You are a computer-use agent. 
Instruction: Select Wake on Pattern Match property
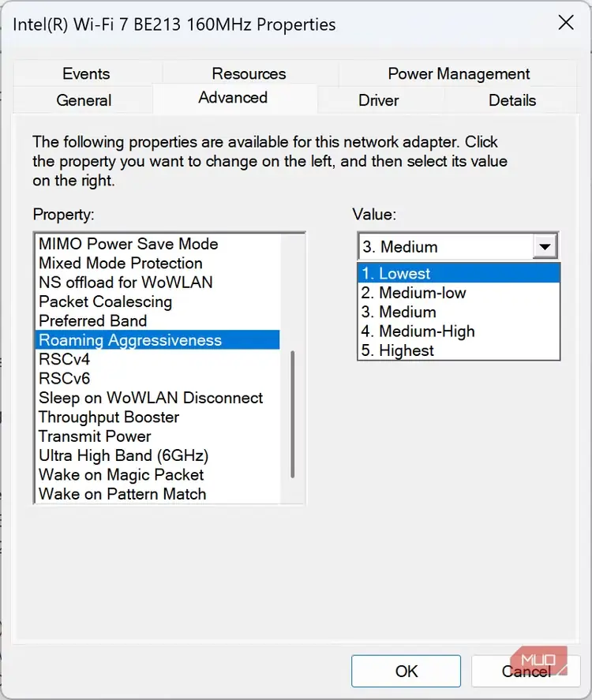pos(157,493)
